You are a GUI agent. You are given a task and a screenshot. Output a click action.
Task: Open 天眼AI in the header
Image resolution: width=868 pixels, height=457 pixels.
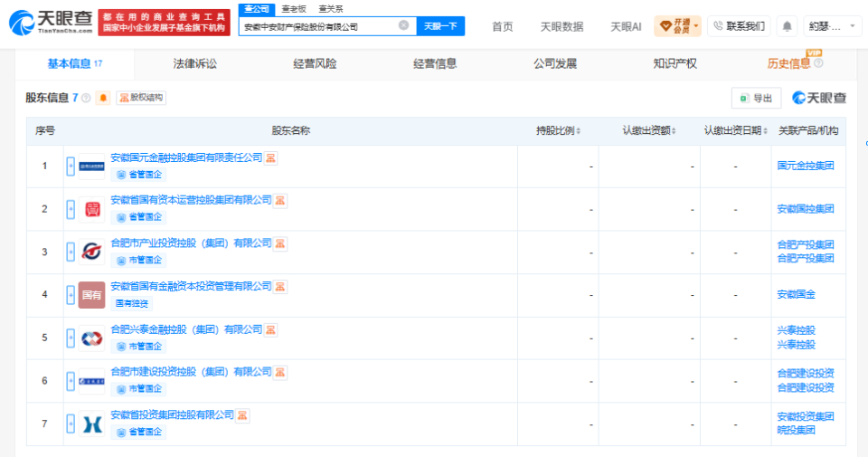(626, 26)
